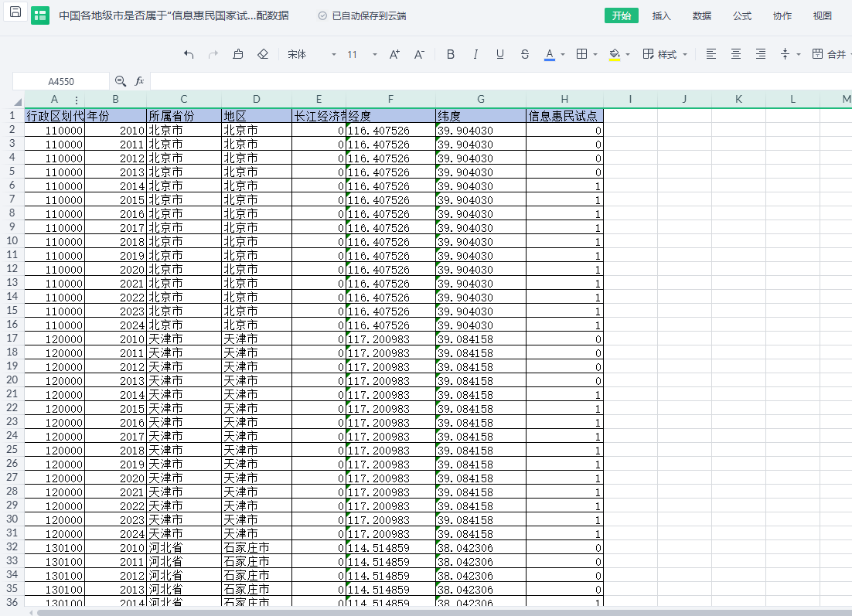Switch to the 插入 tab
The height and width of the screenshot is (616, 852).
click(662, 15)
